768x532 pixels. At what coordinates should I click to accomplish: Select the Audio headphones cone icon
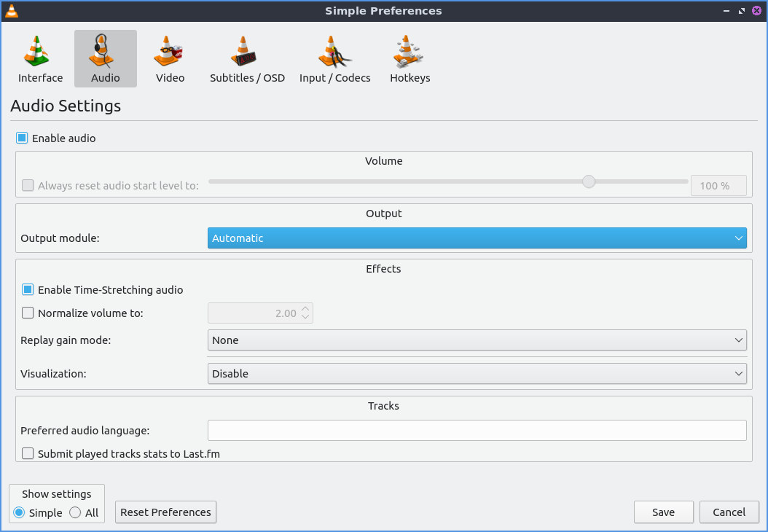[x=105, y=52]
